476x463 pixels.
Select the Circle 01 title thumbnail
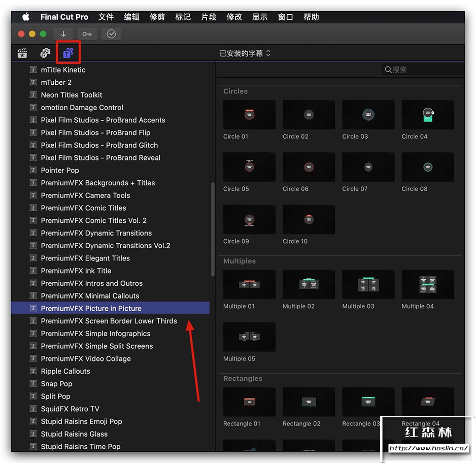pos(249,115)
